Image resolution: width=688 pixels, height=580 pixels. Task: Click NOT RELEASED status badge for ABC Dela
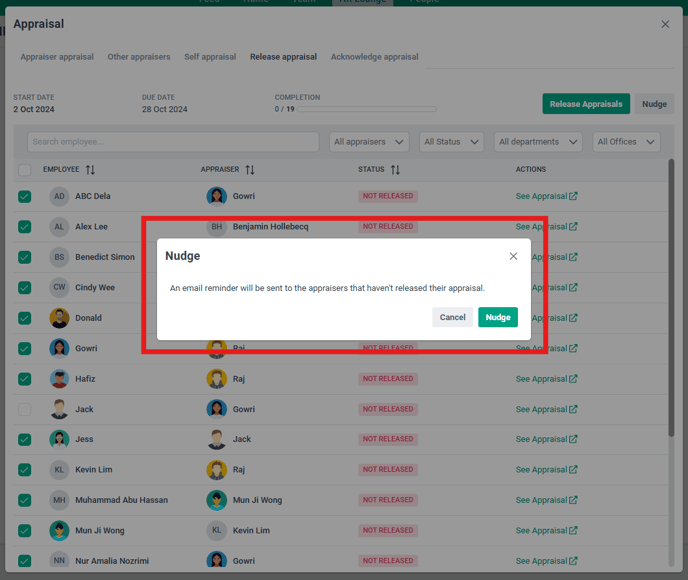(388, 196)
